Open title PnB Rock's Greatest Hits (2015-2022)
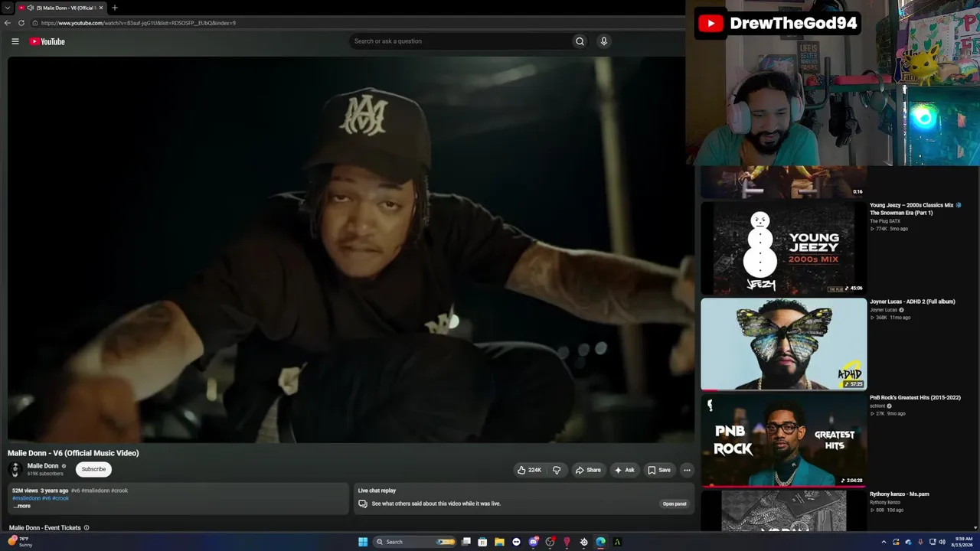The image size is (980, 551). tap(916, 398)
